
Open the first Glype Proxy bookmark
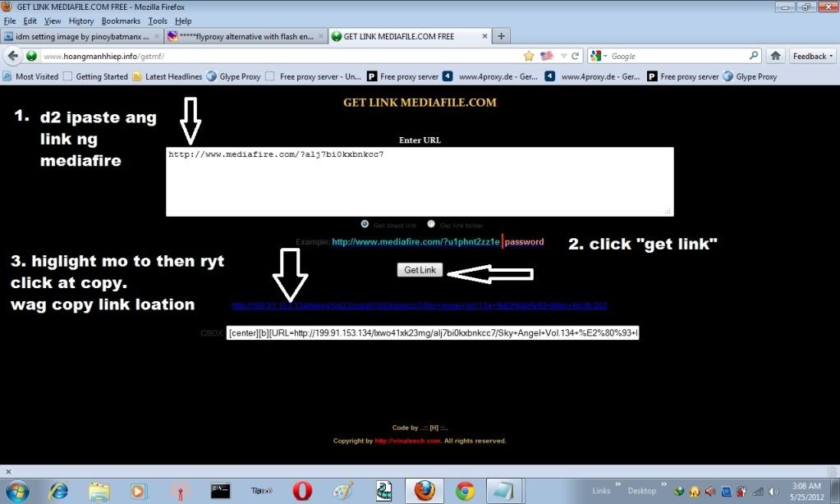(233, 76)
